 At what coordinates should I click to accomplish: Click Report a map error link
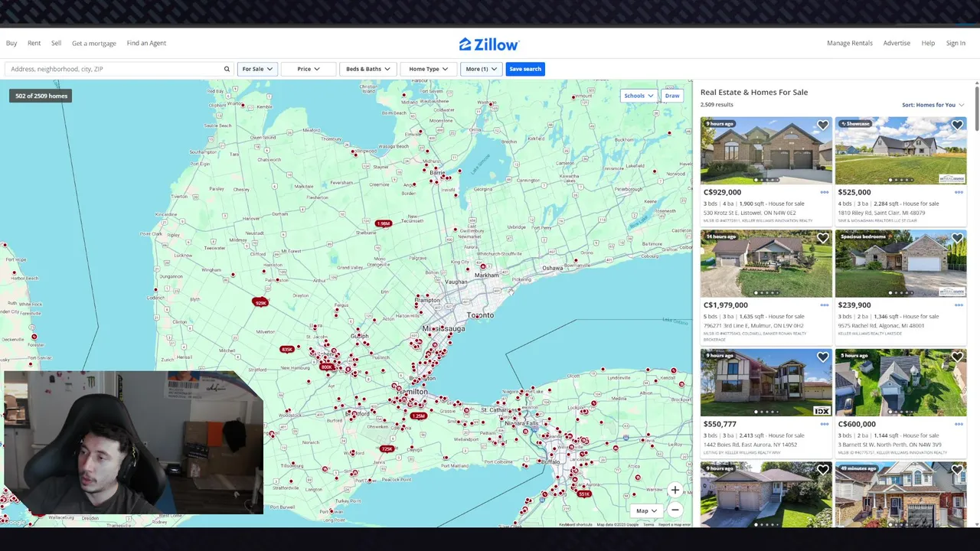click(x=675, y=524)
